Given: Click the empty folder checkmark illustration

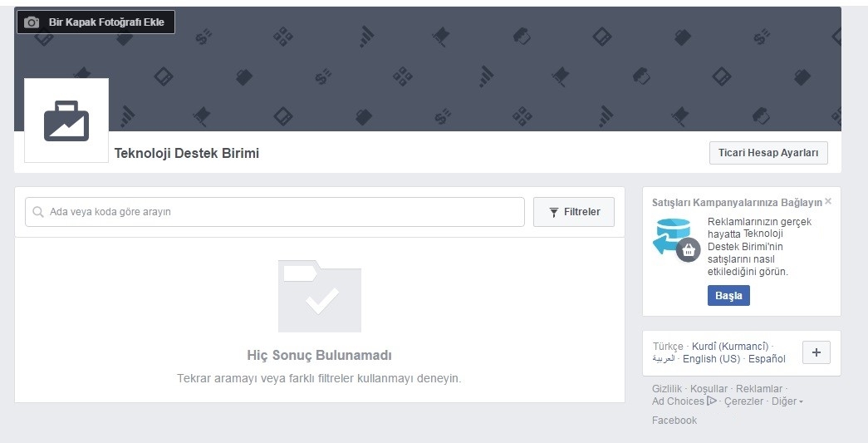Looking at the screenshot, I should 320,296.
